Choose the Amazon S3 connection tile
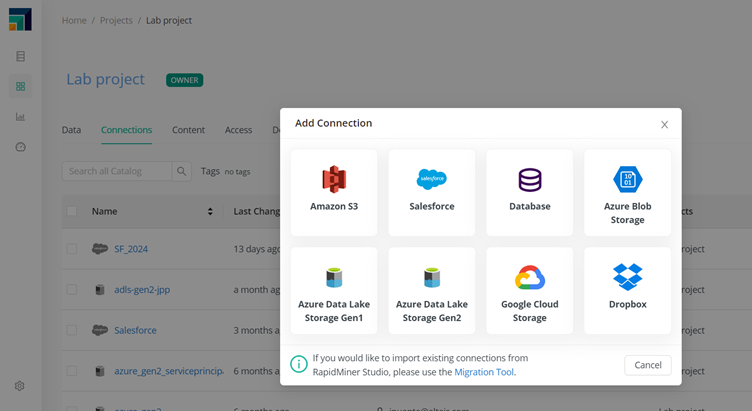 point(334,192)
